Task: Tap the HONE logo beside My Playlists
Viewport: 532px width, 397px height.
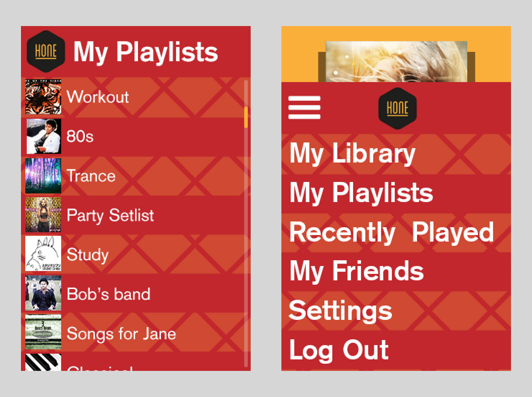Action: click(x=46, y=52)
